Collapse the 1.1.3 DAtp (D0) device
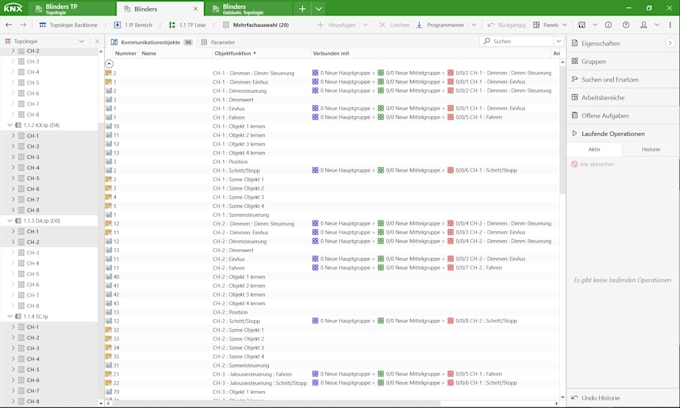The width and height of the screenshot is (680, 408). pos(10,221)
